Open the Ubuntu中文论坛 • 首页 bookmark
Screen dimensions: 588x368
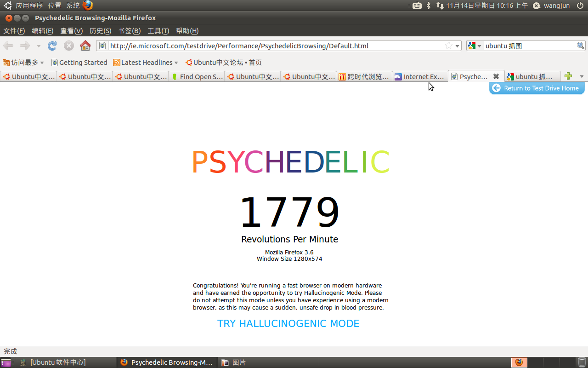[224, 63]
